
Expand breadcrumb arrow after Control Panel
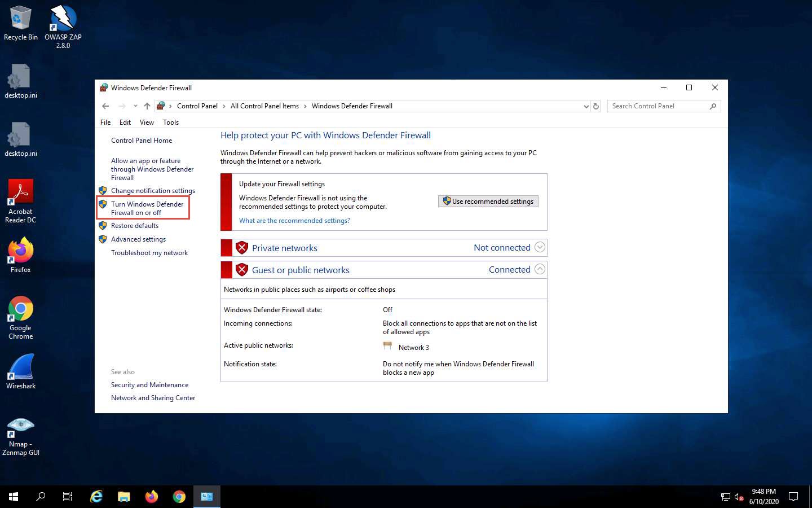[224, 106]
